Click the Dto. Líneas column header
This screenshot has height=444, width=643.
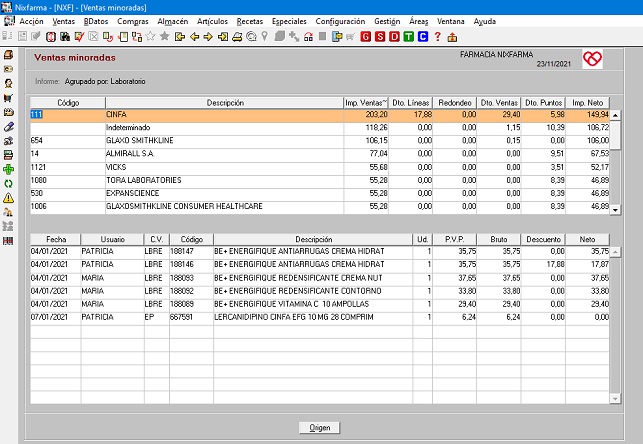pyautogui.click(x=410, y=103)
